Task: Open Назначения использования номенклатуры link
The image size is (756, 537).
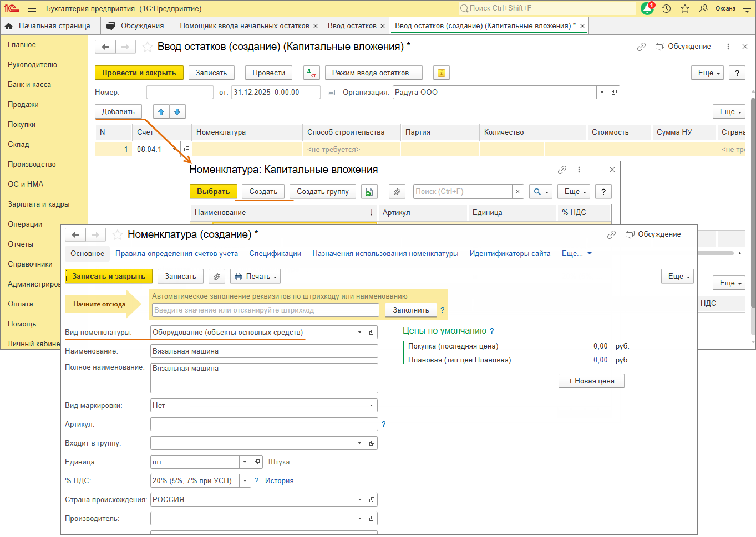Action: pos(385,254)
